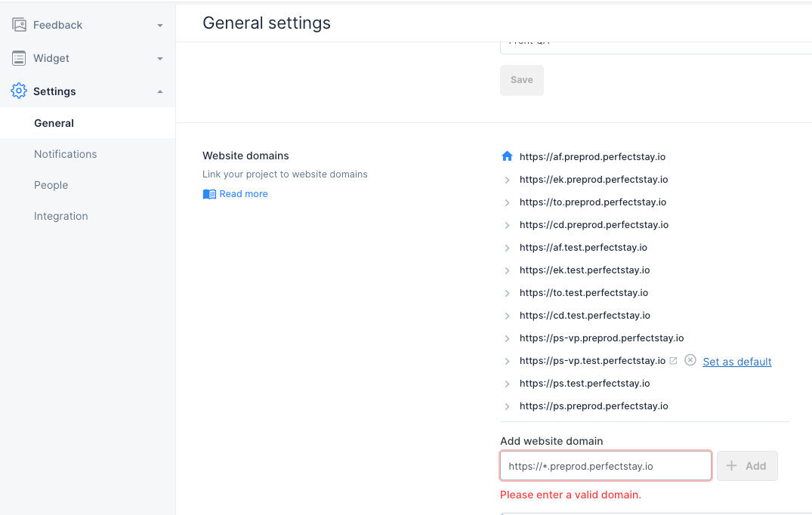Click the Widget sidebar icon
Viewport: 812px width, 515px height.
(x=19, y=58)
